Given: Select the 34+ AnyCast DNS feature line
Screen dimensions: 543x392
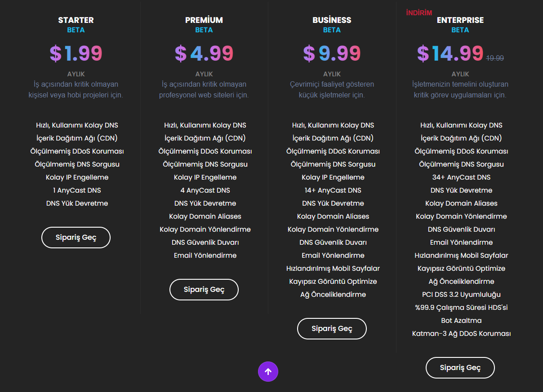Looking at the screenshot, I should point(461,177).
